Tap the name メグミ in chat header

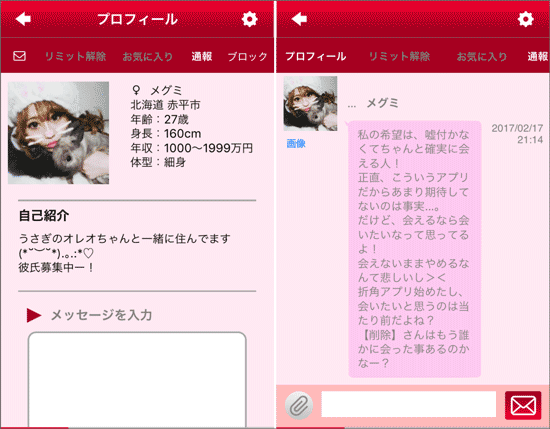pyautogui.click(x=383, y=103)
